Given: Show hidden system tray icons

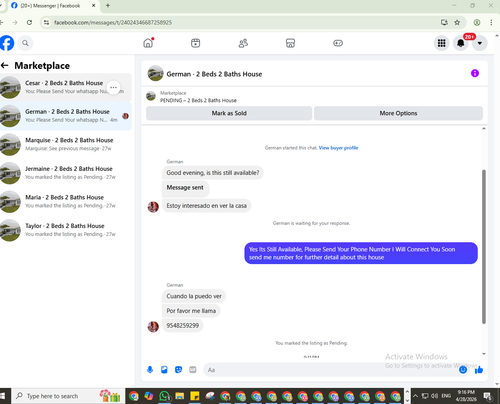Looking at the screenshot, I should 415,396.
